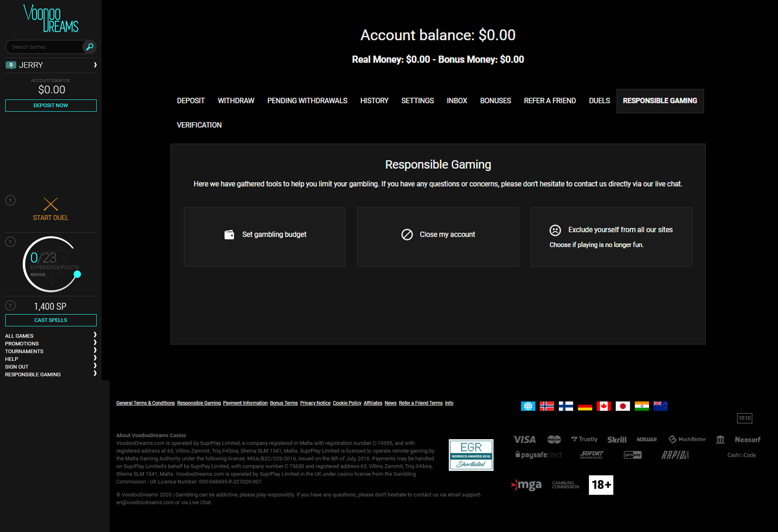Click the Skrill payment logo
Viewport: 778px width, 532px height.
(617, 440)
